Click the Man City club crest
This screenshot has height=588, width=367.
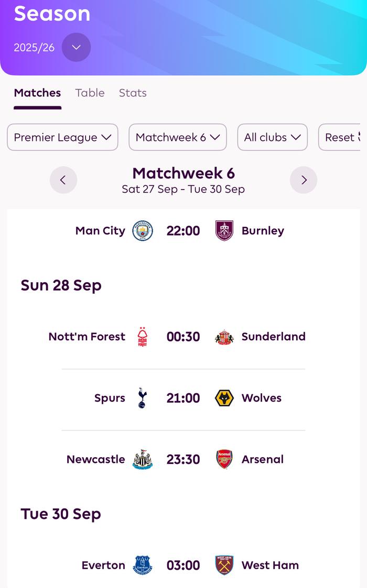143,231
